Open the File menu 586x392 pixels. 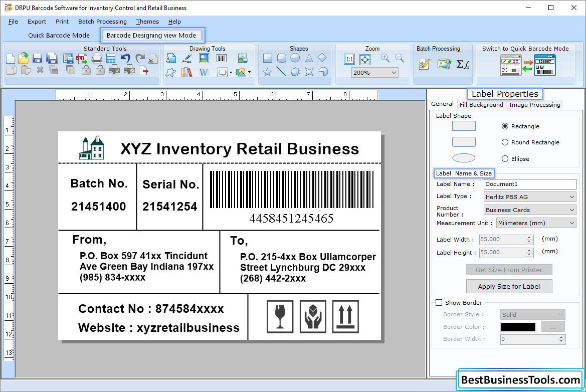click(13, 22)
